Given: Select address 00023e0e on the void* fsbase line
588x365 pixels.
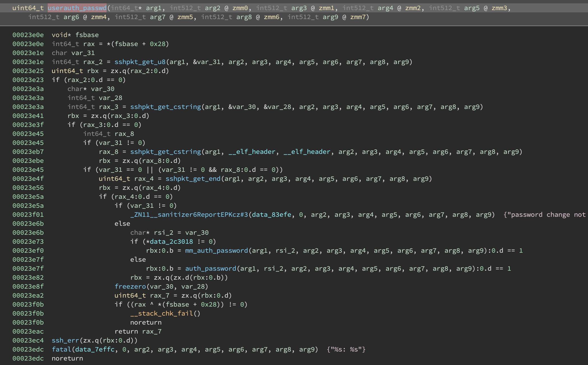Looking at the screenshot, I should [28, 35].
